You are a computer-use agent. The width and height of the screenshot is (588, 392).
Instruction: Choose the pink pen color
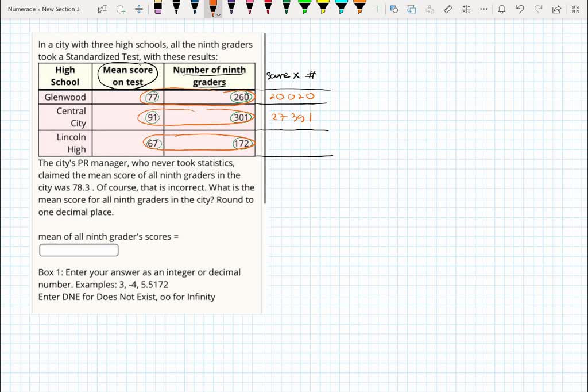click(250, 9)
